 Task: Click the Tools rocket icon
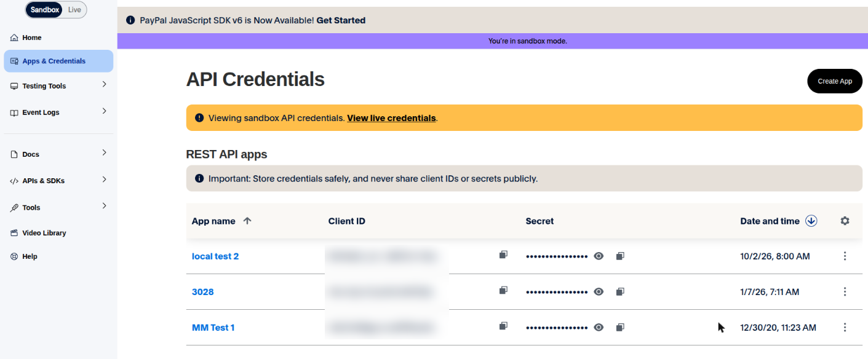click(14, 208)
